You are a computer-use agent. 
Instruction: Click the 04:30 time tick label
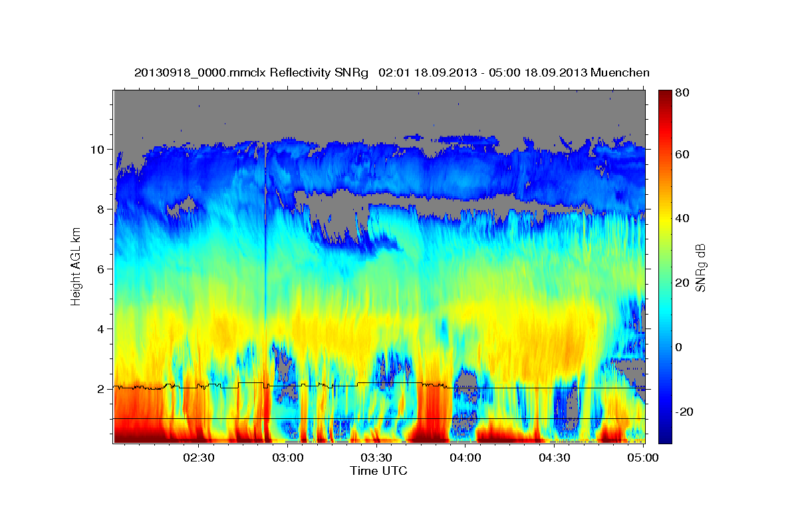click(x=554, y=458)
